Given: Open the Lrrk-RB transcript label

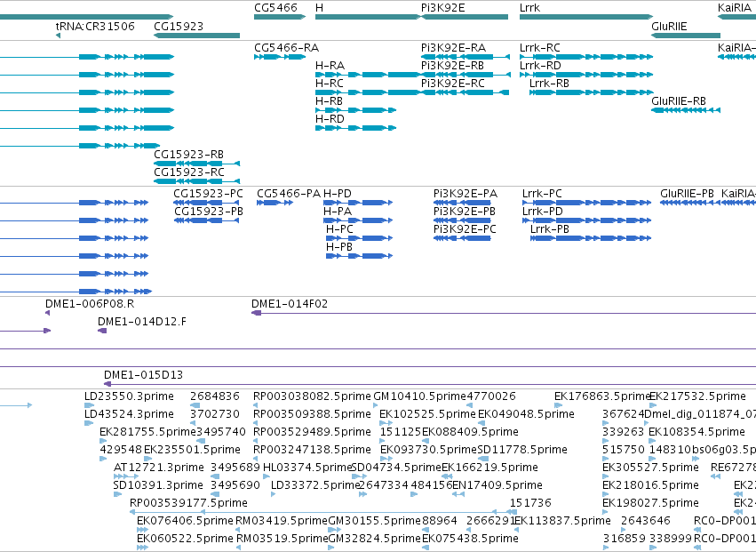Looking at the screenshot, I should pos(549,84).
